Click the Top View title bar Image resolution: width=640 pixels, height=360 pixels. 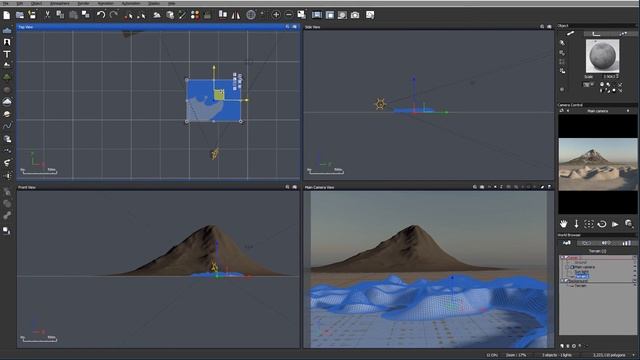click(158, 27)
